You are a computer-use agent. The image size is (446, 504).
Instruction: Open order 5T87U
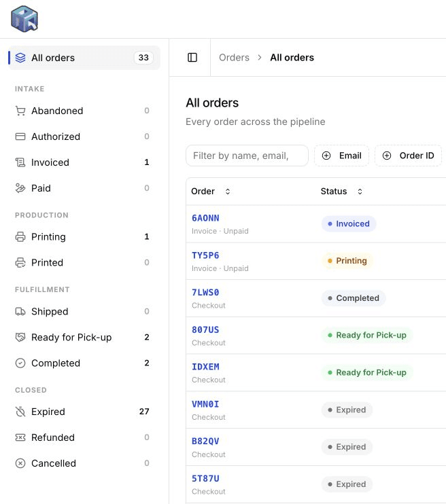tap(205, 478)
